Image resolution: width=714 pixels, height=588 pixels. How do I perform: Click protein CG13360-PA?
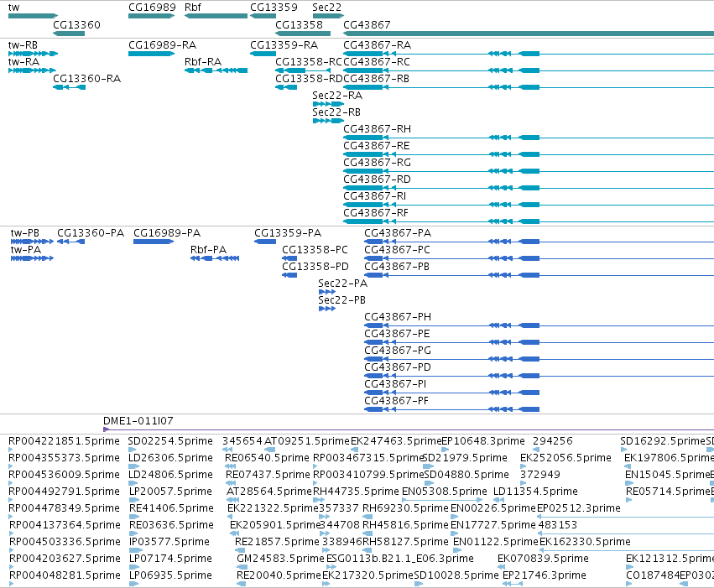[91, 233]
